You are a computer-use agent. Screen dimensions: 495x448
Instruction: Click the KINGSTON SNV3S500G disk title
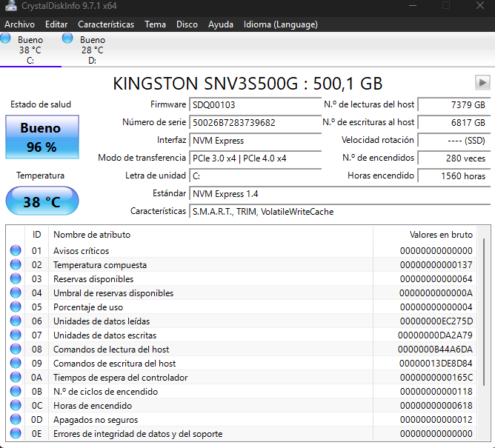coord(247,84)
